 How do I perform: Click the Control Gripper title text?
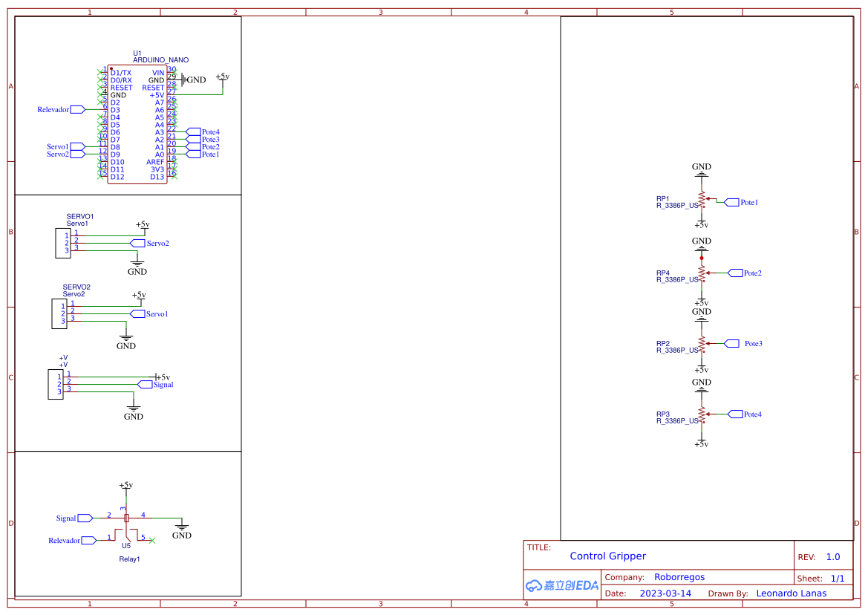point(607,556)
